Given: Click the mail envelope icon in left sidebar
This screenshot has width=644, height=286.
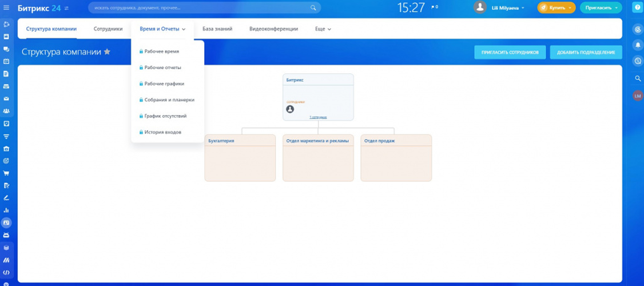Looking at the screenshot, I should click(6, 98).
